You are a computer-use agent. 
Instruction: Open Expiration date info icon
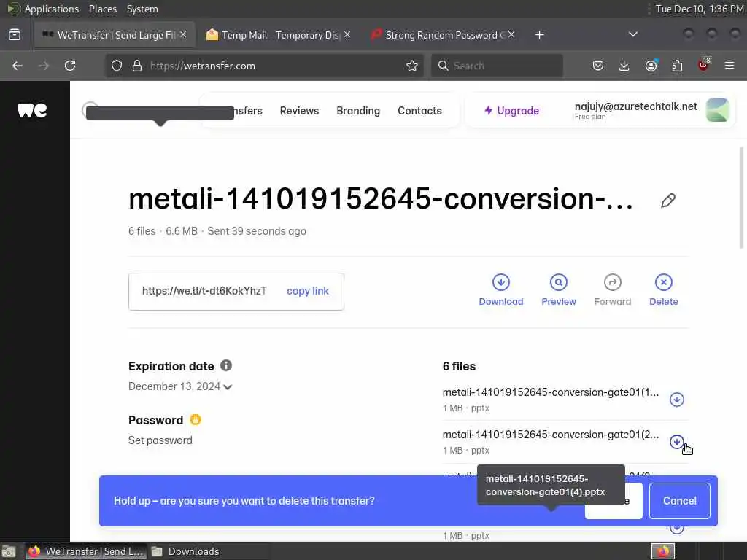pyautogui.click(x=226, y=366)
